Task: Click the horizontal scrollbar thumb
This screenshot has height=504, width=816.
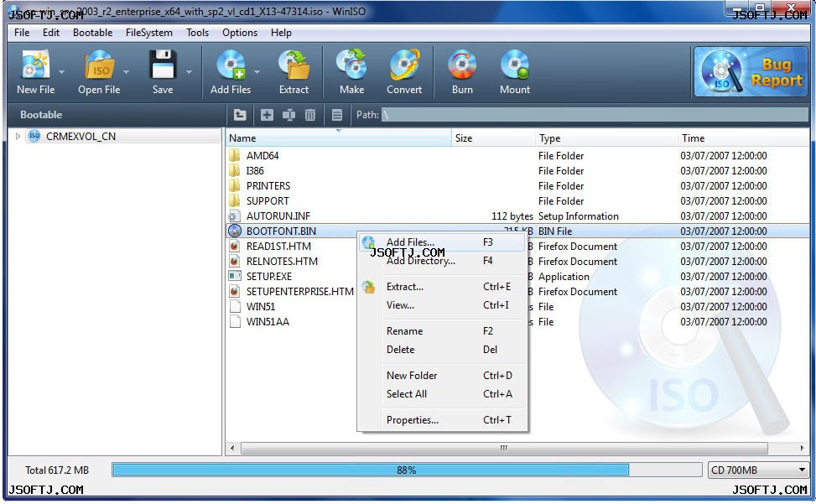Action: click(x=504, y=448)
